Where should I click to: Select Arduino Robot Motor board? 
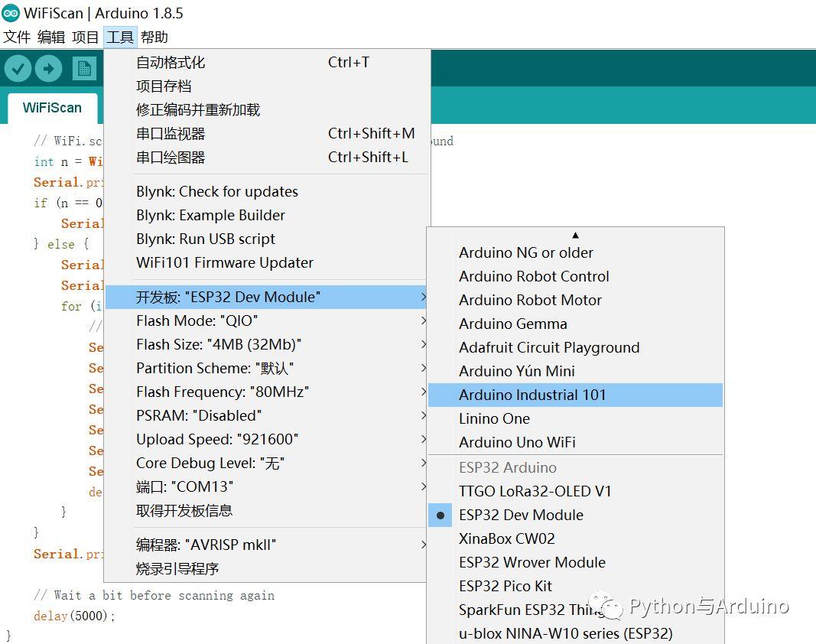(575, 300)
